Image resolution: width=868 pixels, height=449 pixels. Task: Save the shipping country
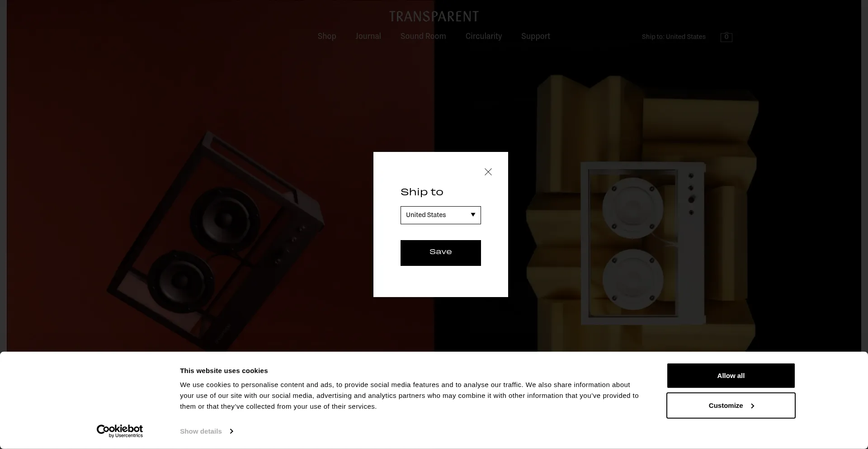tap(441, 253)
